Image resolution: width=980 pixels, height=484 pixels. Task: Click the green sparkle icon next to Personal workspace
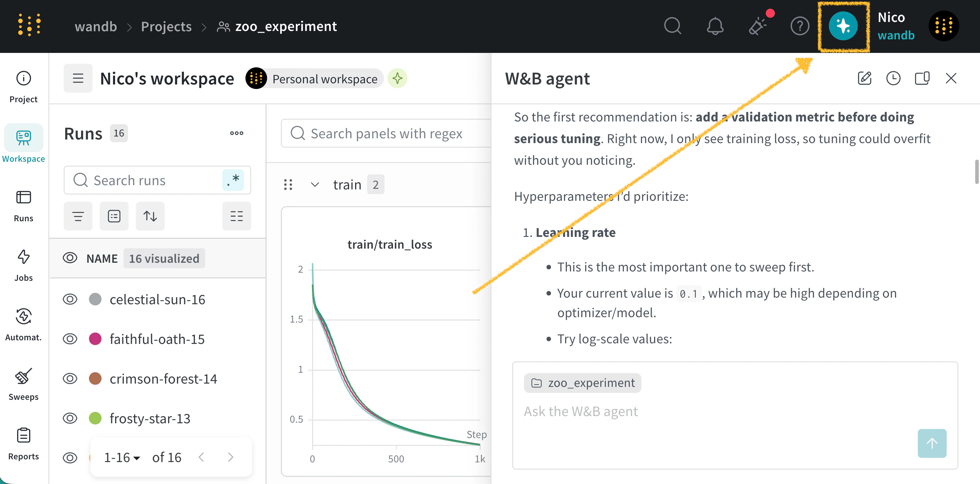(397, 78)
